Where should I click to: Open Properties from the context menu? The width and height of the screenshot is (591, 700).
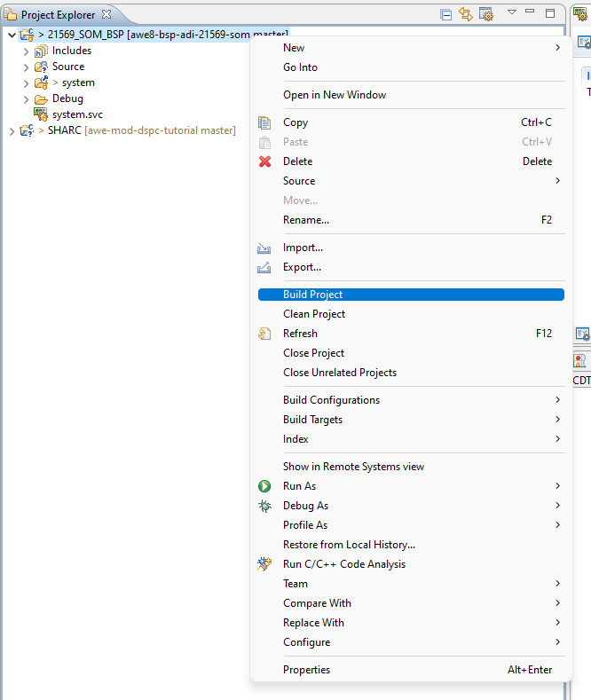point(306,670)
